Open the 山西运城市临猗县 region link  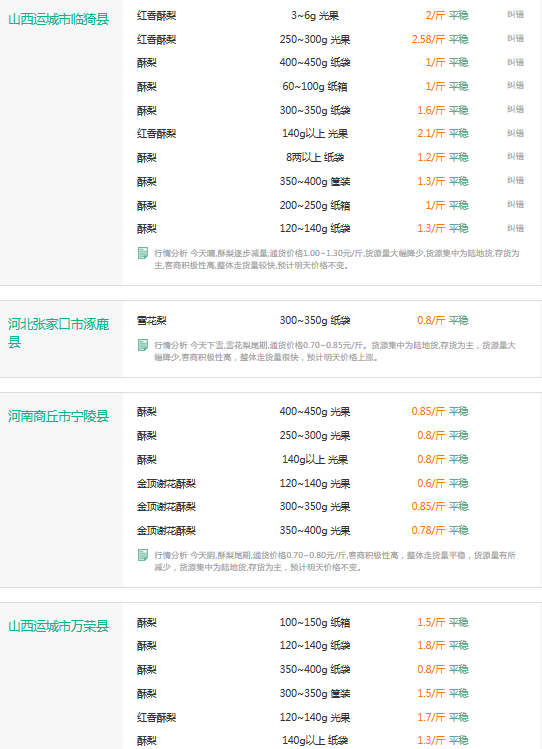58,19
